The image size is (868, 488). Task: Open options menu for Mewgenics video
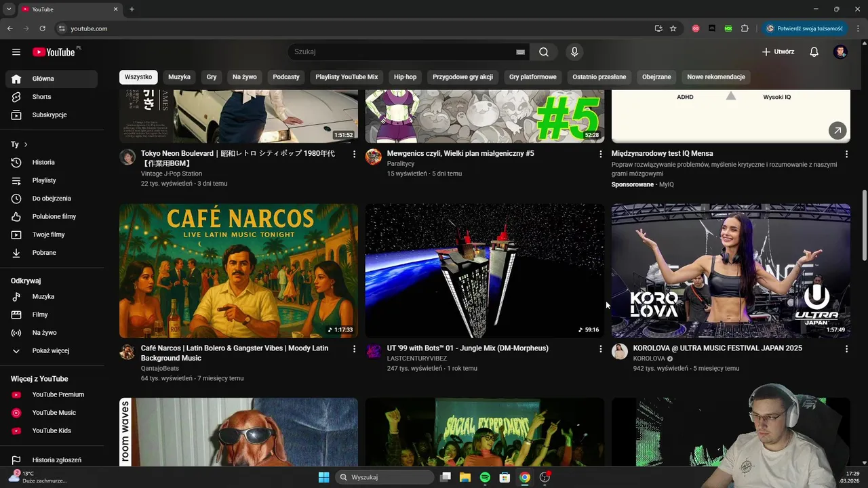tap(600, 155)
